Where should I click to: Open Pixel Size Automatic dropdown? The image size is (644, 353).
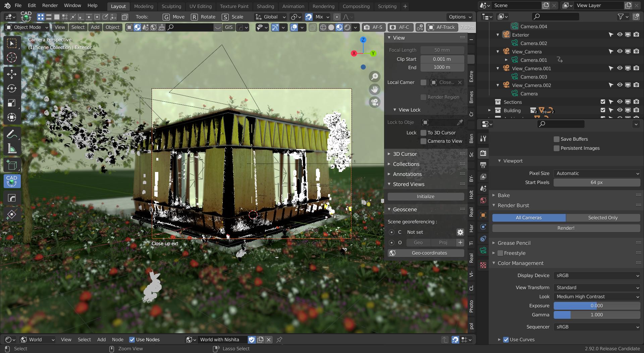(597, 173)
